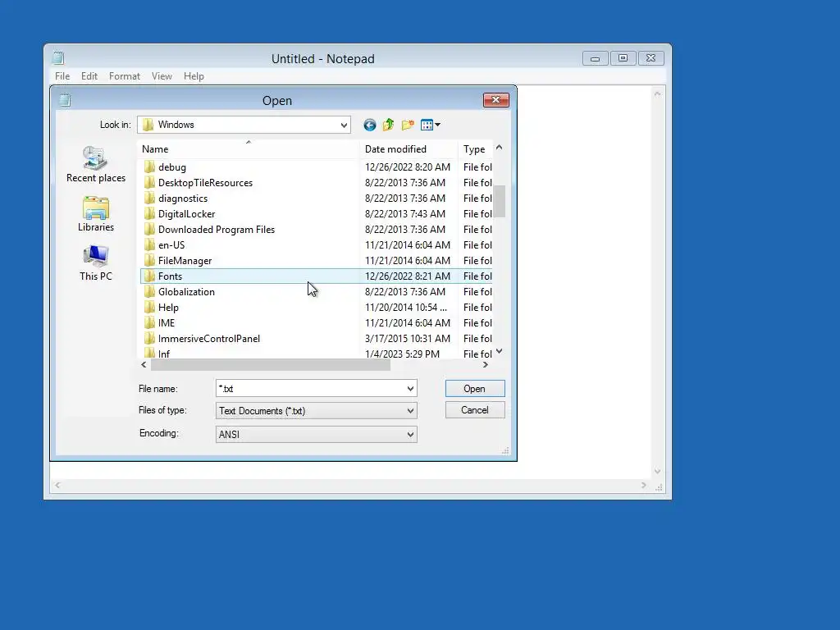Click Notepad window scroll down arrow
This screenshot has height=630, width=840.
657,472
